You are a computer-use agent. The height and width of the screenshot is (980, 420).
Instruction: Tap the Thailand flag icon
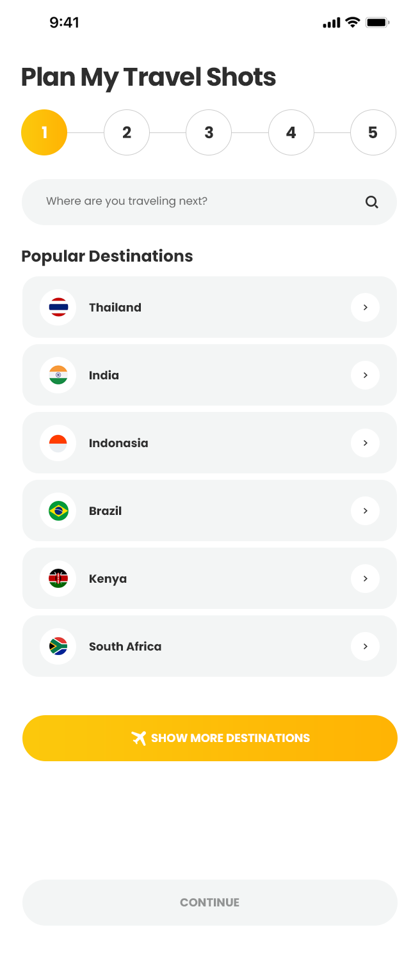point(58,308)
